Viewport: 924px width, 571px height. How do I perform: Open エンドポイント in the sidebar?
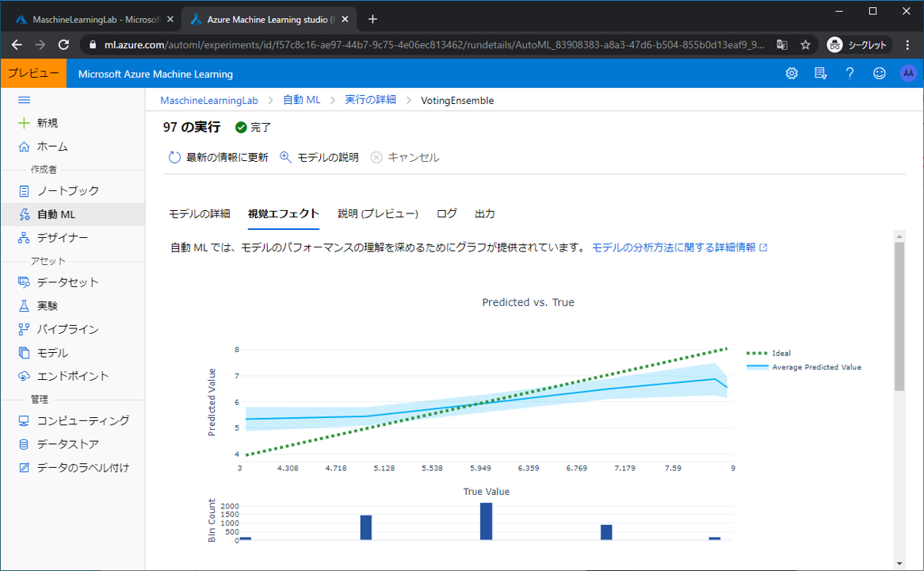[x=72, y=376]
